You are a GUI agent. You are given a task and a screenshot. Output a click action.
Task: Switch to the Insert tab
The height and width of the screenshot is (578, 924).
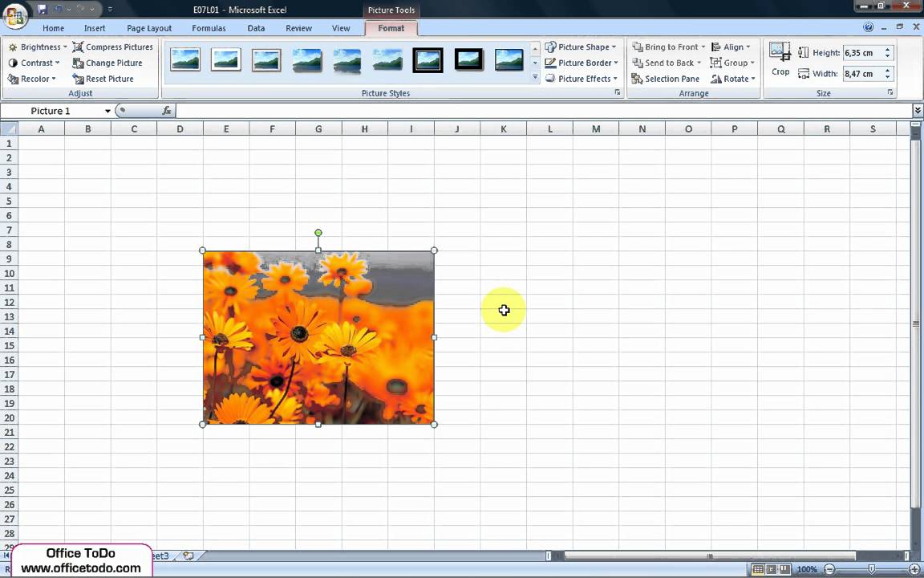point(95,28)
